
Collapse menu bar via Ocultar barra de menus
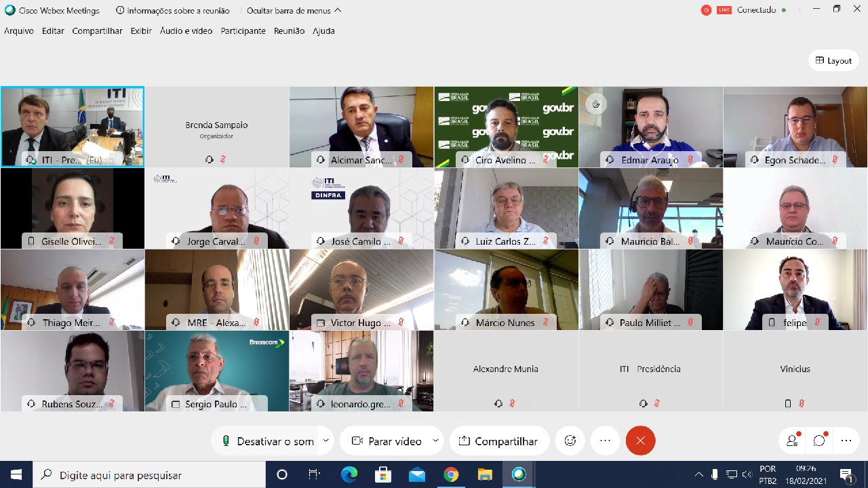[294, 10]
